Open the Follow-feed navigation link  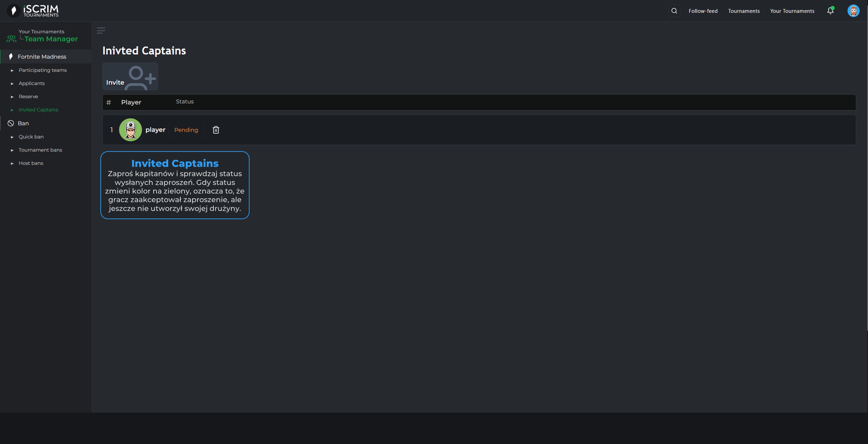(x=703, y=11)
